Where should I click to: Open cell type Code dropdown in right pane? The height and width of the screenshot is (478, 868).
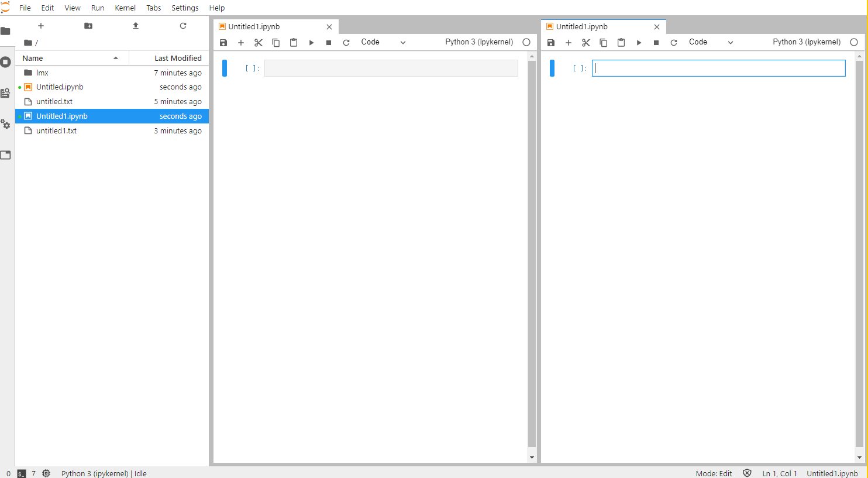click(x=711, y=42)
